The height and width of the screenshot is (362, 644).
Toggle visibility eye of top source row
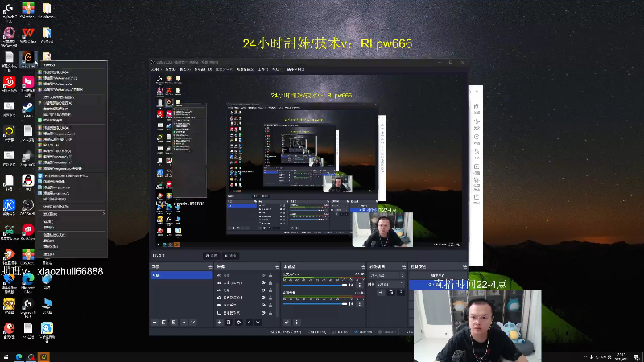(x=263, y=275)
